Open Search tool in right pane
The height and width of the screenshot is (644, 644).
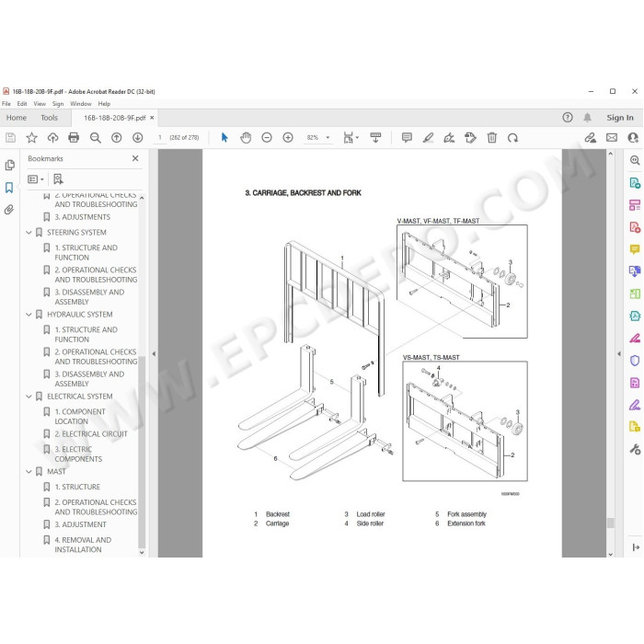[x=635, y=160]
